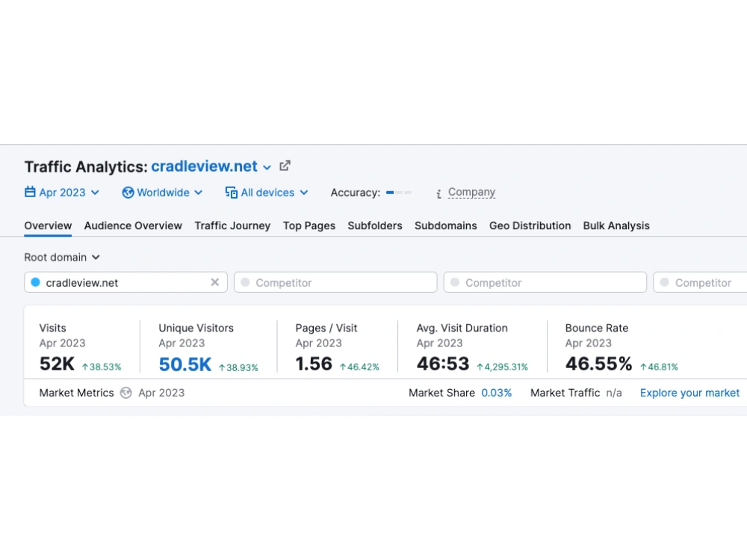Click the 0.03% Market Share value

497,393
